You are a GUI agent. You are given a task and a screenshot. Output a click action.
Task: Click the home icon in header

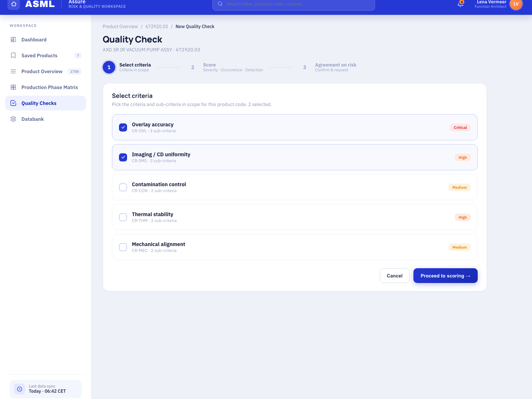tap(14, 4)
